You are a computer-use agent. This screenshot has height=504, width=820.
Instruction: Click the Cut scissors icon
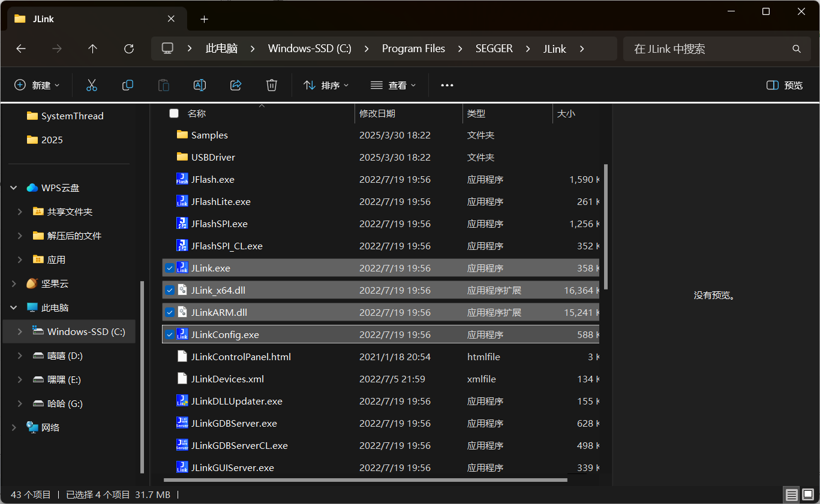92,85
